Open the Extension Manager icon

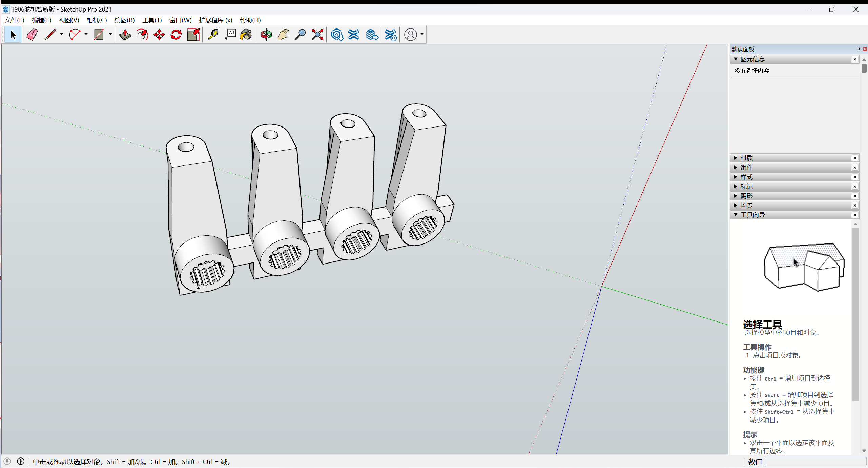point(390,35)
